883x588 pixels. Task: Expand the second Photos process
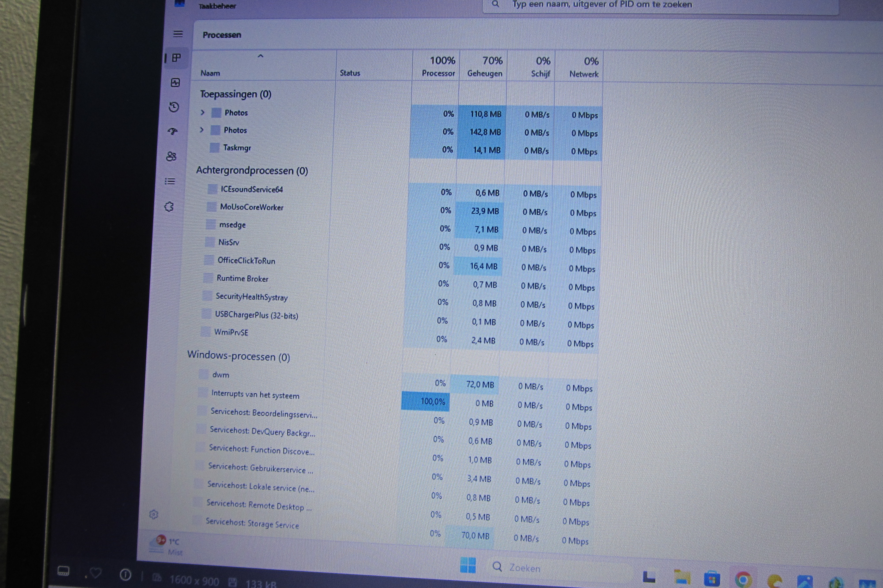[x=202, y=130]
